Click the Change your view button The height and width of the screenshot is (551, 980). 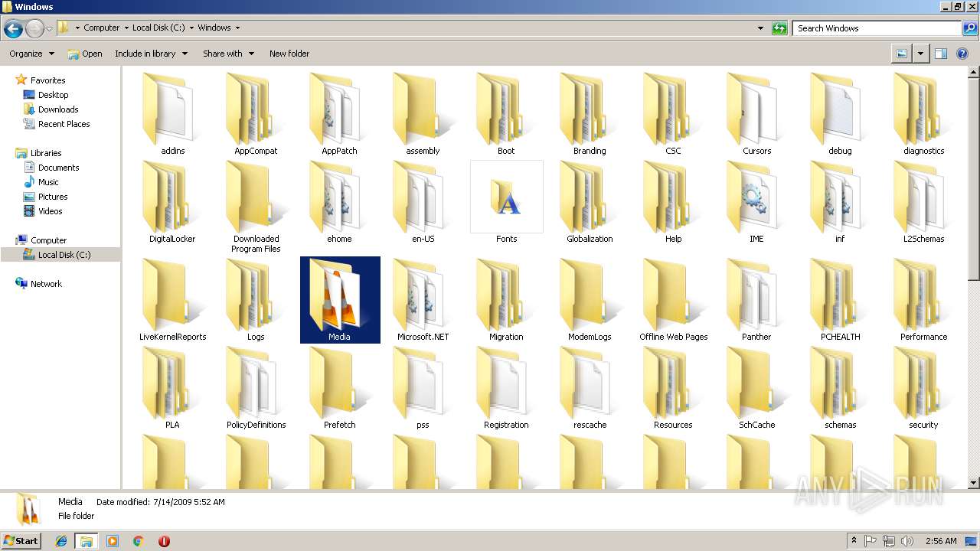tap(902, 54)
